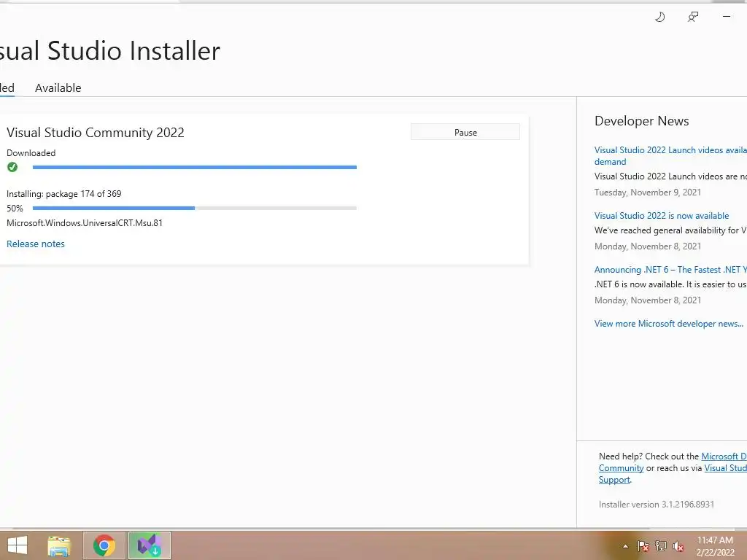This screenshot has height=560, width=747.
Task: Pause the Visual Studio Community 2022 installation
Action: pyautogui.click(x=465, y=133)
